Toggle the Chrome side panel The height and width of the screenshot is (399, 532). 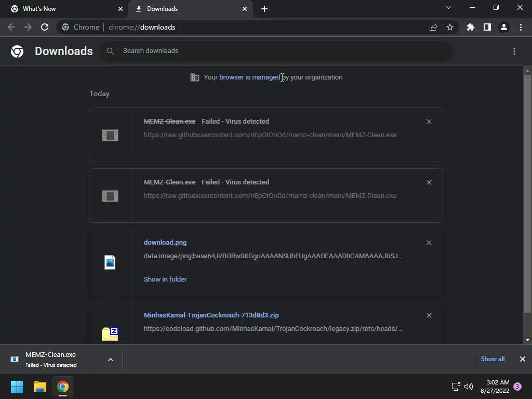(x=487, y=27)
